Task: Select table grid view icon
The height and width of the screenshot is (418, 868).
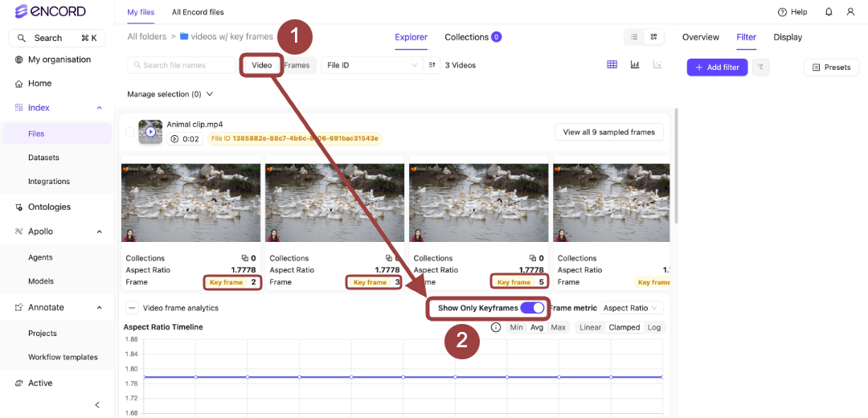Action: 612,65
